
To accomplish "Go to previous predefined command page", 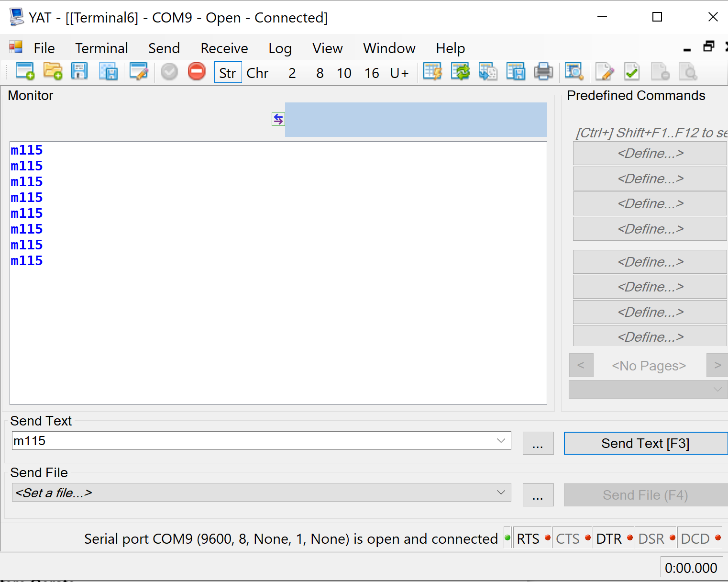I will [x=581, y=365].
